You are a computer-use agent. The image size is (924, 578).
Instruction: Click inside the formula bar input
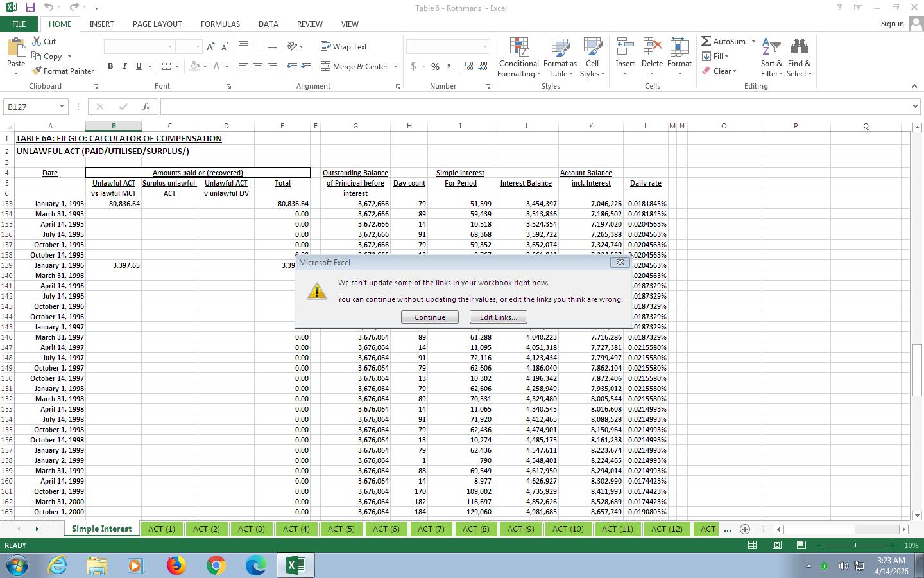click(513, 107)
